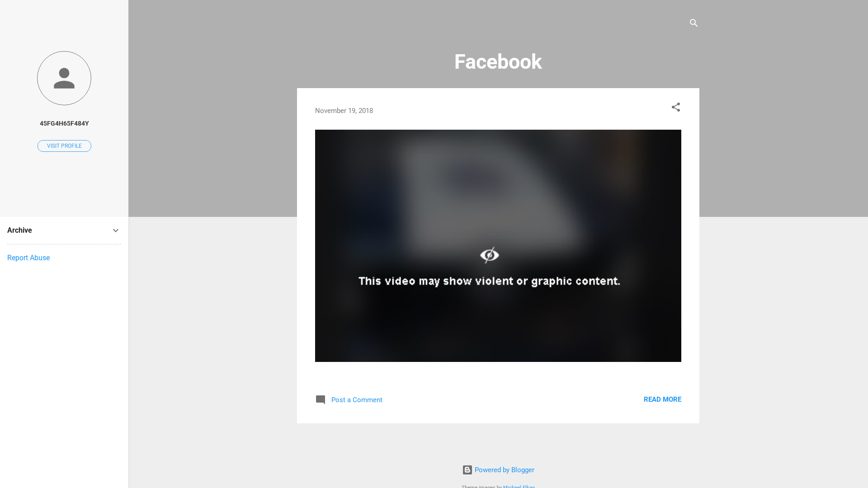Click the Powered by Blogger link

click(504, 470)
